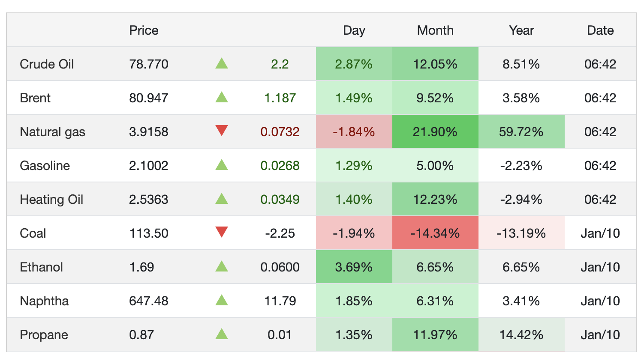
Task: Click the red down arrow for Natural gas
Action: point(222,131)
